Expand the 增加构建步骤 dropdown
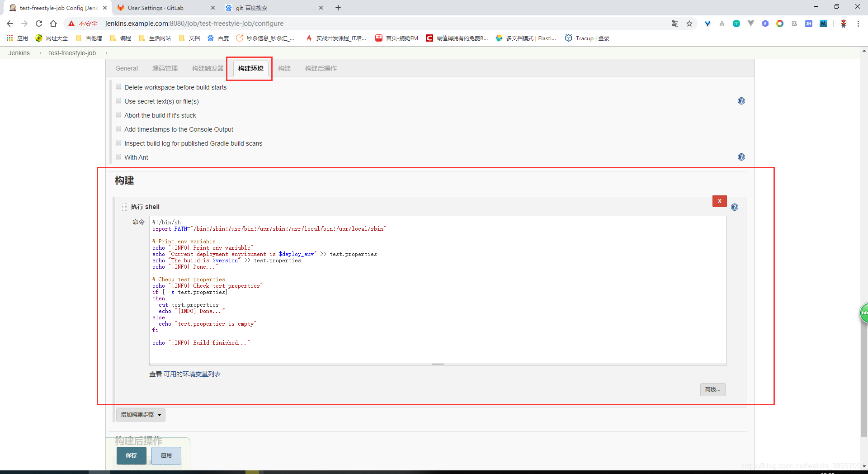Viewport: 868px width, 474px height. [x=141, y=415]
